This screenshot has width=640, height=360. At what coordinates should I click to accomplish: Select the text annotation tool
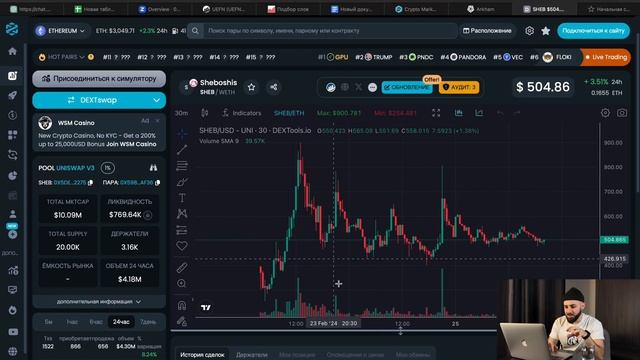coord(182,198)
